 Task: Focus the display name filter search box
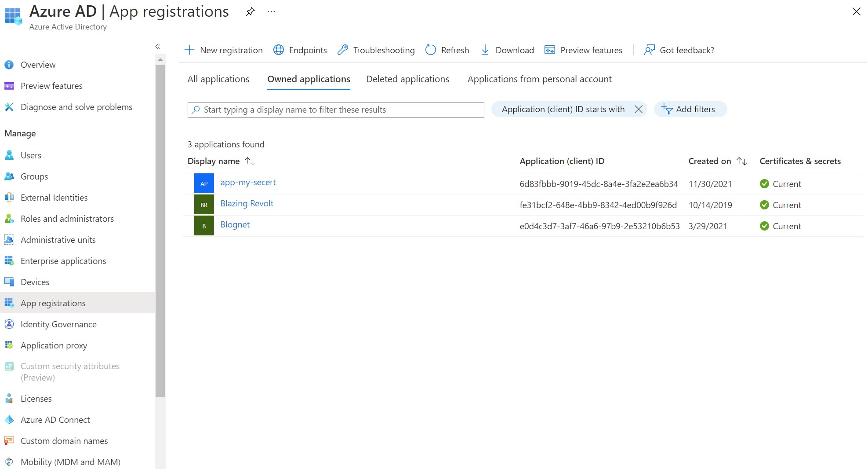pos(336,110)
